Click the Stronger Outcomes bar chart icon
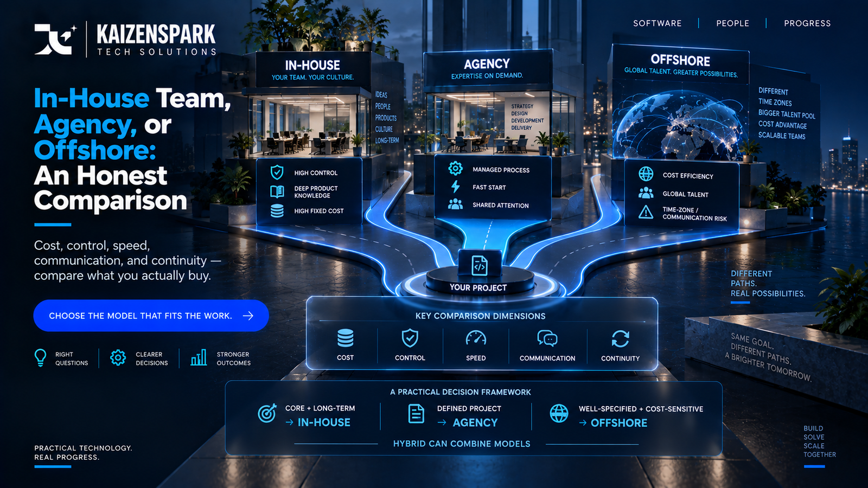Image resolution: width=868 pixels, height=488 pixels. click(x=199, y=357)
